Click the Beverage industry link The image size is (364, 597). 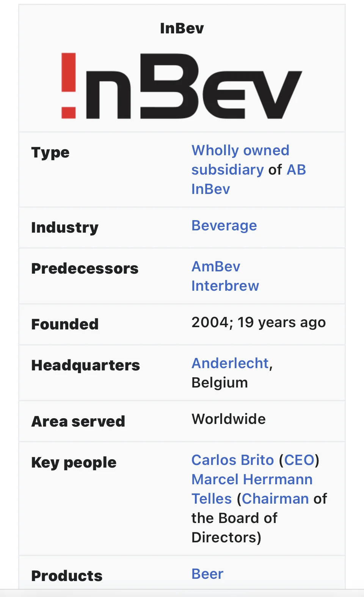tap(224, 226)
